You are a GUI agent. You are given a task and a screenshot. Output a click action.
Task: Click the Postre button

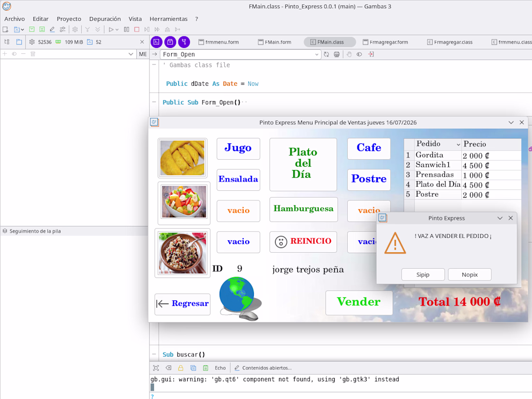tap(369, 179)
